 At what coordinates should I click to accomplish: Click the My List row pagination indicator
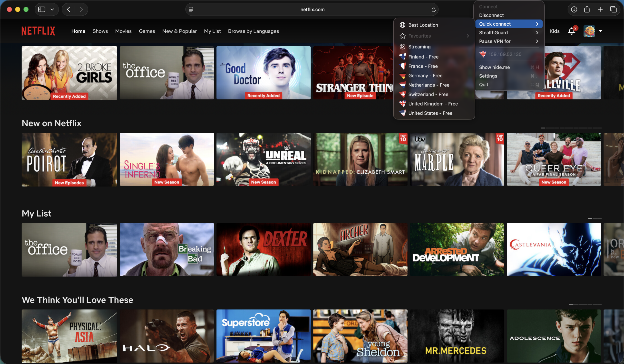point(595,218)
